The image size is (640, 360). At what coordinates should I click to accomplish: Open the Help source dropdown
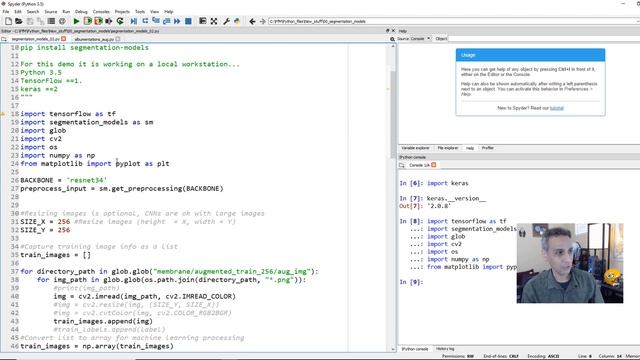[420, 38]
